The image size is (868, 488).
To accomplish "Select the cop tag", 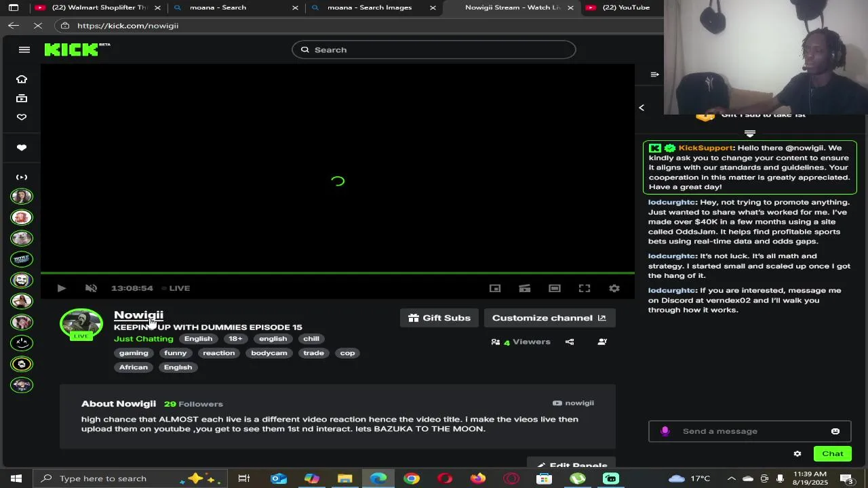I will (347, 353).
